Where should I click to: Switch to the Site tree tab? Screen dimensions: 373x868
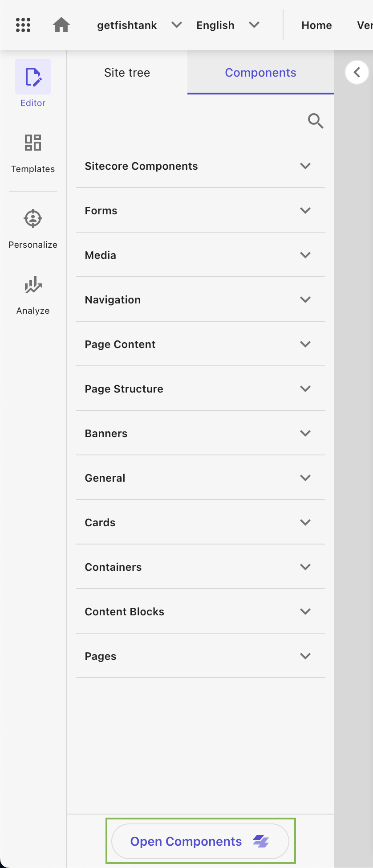pos(127,72)
